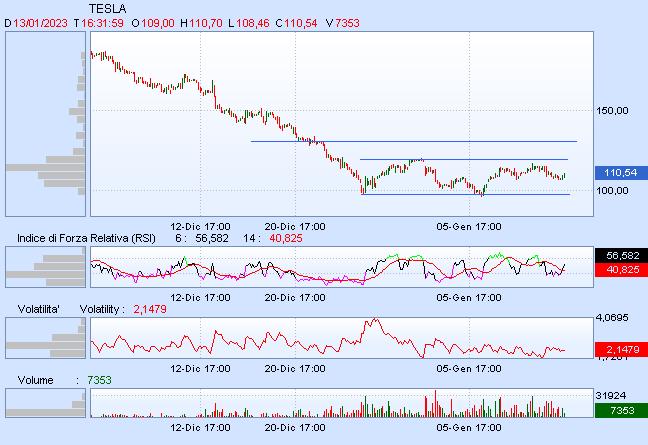
Task: Click the blue current price tag 110,54
Action: 621,173
